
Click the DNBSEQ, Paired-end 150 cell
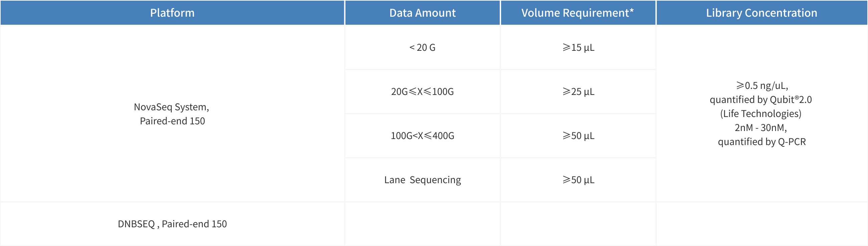click(172, 224)
